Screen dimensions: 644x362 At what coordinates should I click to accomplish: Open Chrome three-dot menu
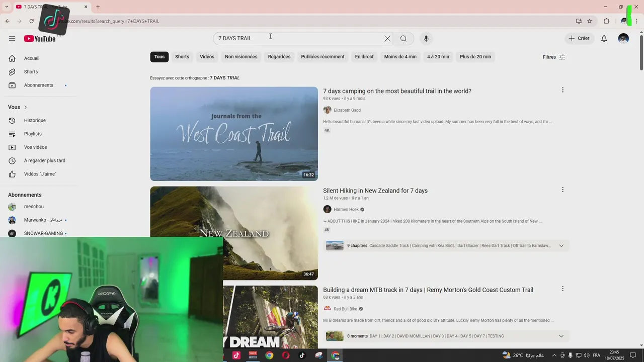tap(637, 21)
